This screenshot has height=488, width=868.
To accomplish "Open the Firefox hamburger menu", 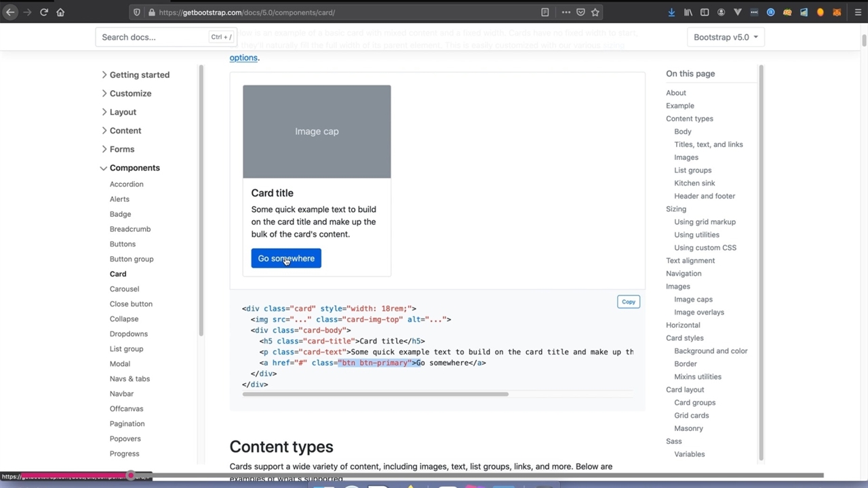I will (858, 12).
